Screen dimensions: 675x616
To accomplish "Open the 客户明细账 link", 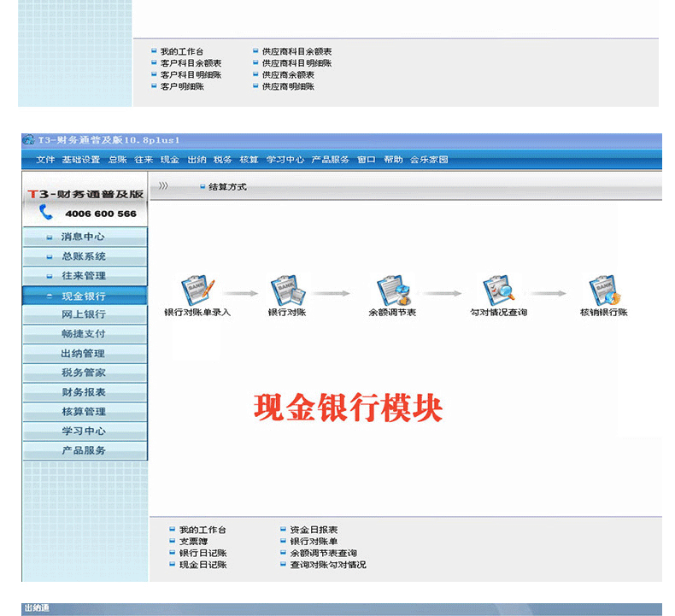I will click(x=182, y=86).
